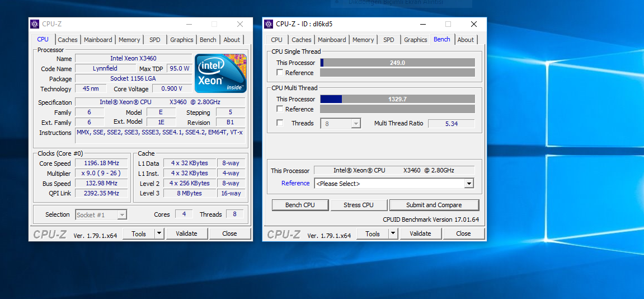The height and width of the screenshot is (299, 644).
Task: Open the Threads count dropdown
Action: pos(341,123)
